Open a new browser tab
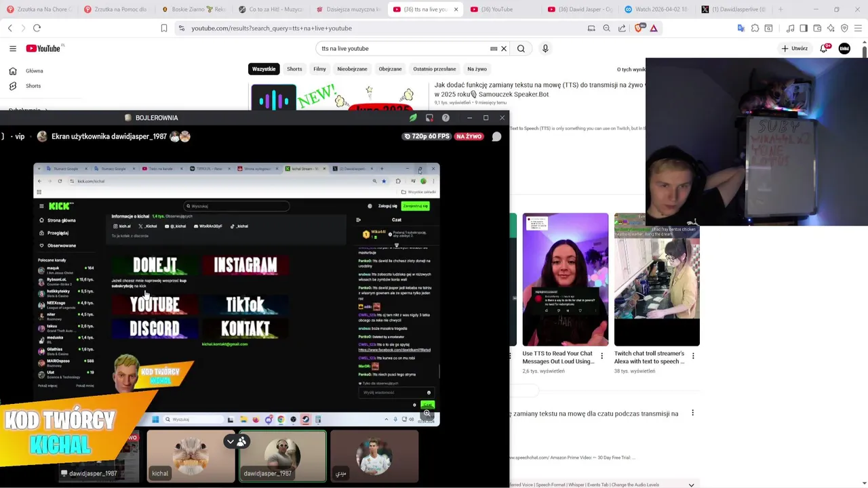 pyautogui.click(x=781, y=9)
